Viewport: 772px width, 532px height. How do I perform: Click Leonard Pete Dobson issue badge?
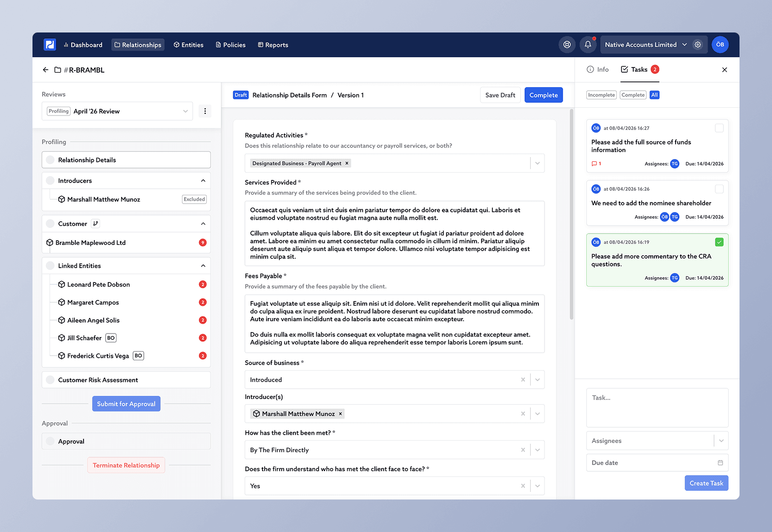coord(203,285)
